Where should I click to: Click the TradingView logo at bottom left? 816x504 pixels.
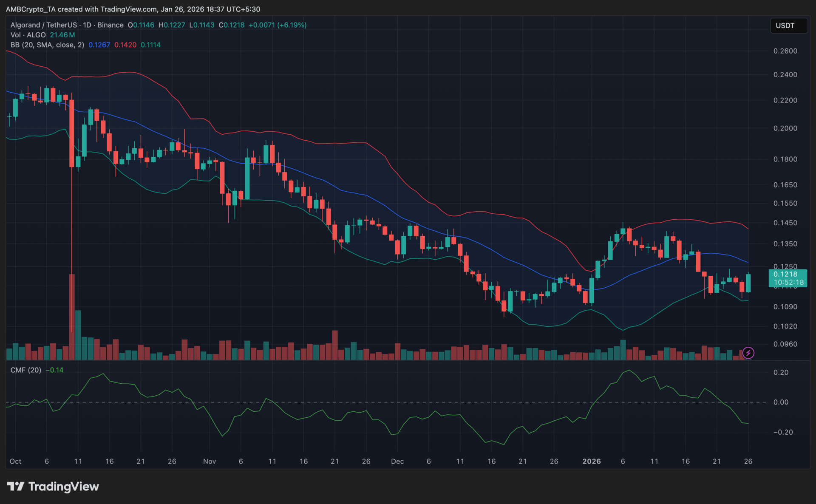coord(53,487)
